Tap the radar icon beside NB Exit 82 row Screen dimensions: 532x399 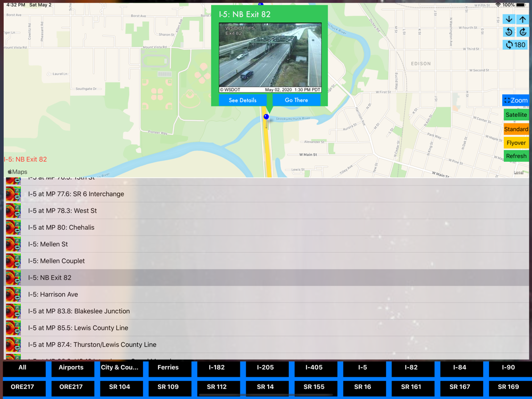click(13, 278)
